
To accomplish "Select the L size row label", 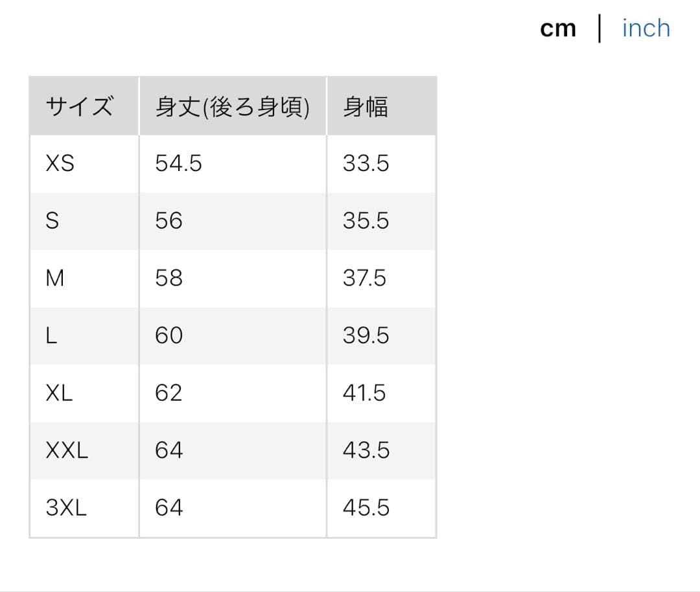I will (x=51, y=336).
